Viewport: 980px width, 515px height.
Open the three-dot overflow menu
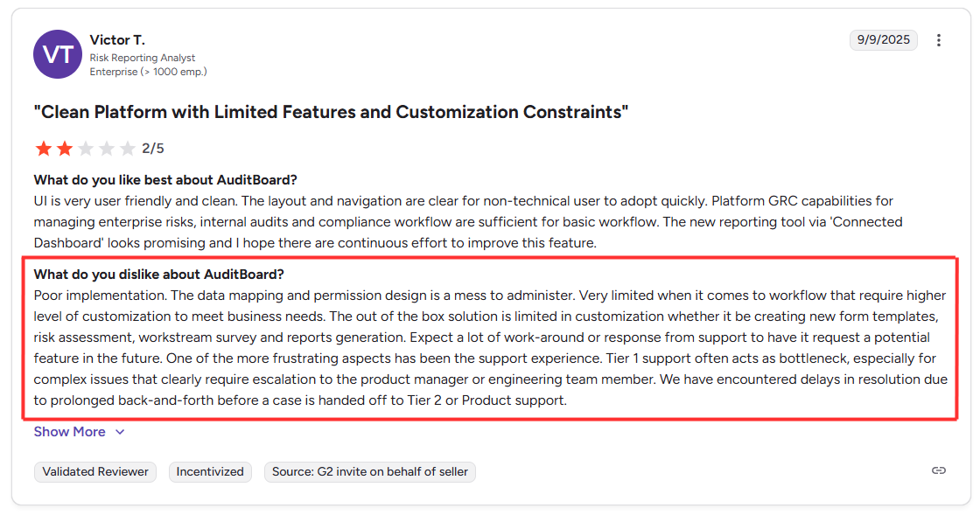pyautogui.click(x=939, y=39)
